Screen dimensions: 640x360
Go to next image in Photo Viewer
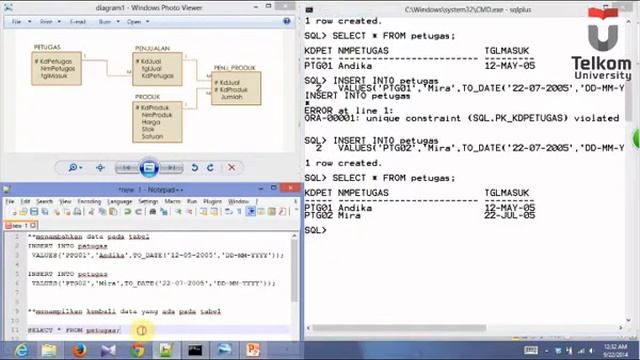171,168
